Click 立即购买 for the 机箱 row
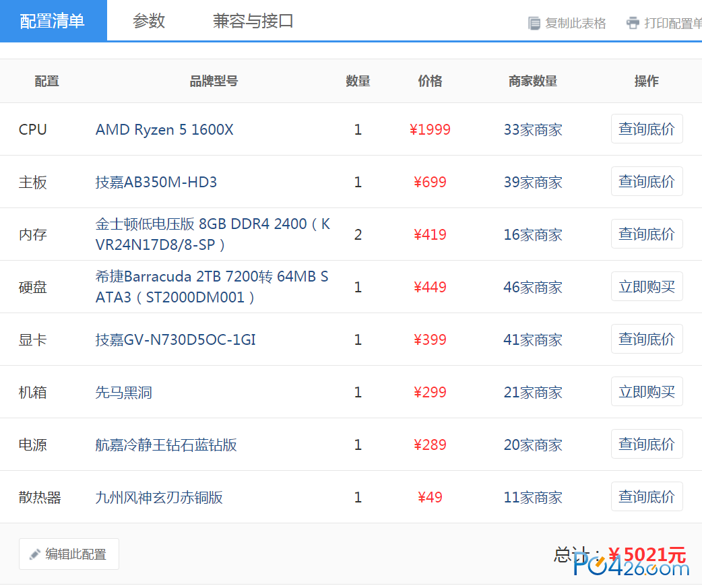This screenshot has width=702, height=588. [x=647, y=391]
